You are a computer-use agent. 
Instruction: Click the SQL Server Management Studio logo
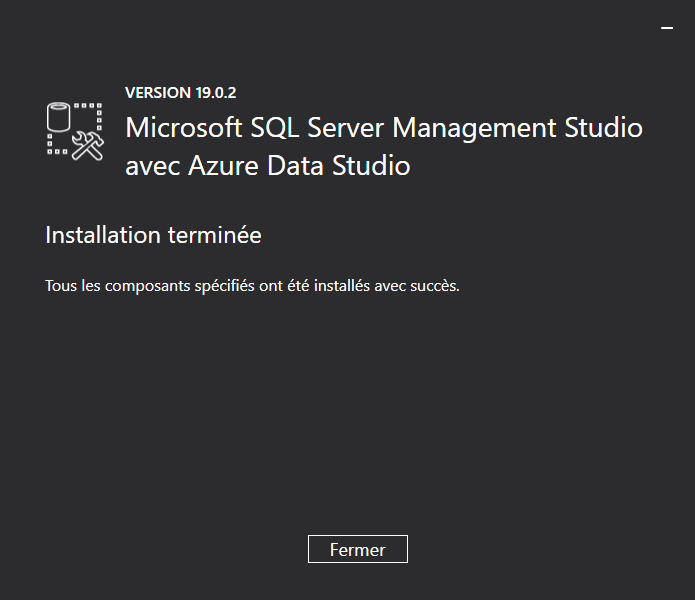(x=75, y=131)
